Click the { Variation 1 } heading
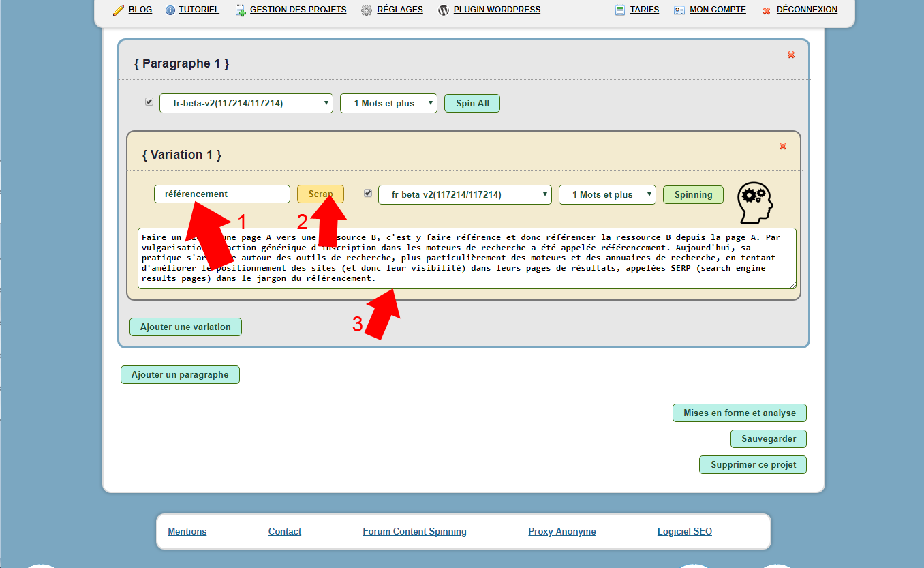This screenshot has height=568, width=924. pyautogui.click(x=182, y=155)
